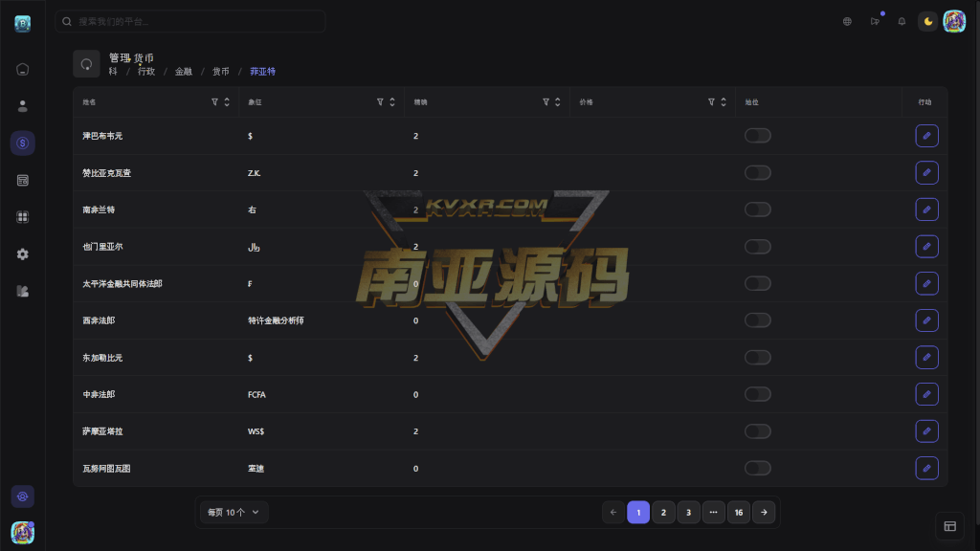
Task: Activate the 东加勒比元 status toggle
Action: [x=758, y=358]
